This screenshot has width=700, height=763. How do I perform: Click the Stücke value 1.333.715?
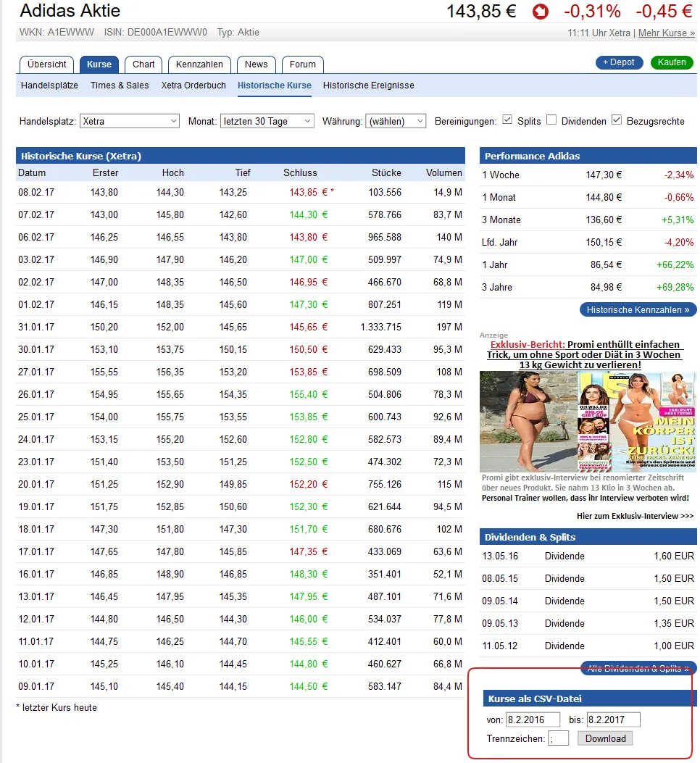[x=380, y=327]
